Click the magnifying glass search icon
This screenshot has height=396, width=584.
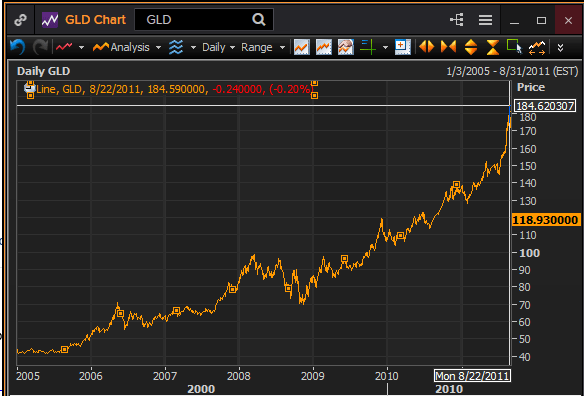259,19
